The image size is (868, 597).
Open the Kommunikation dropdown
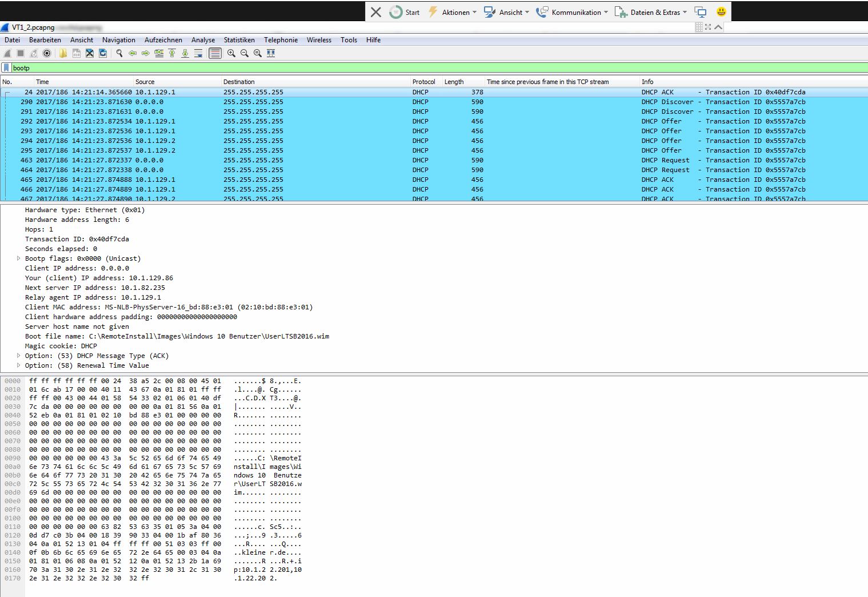coord(572,12)
